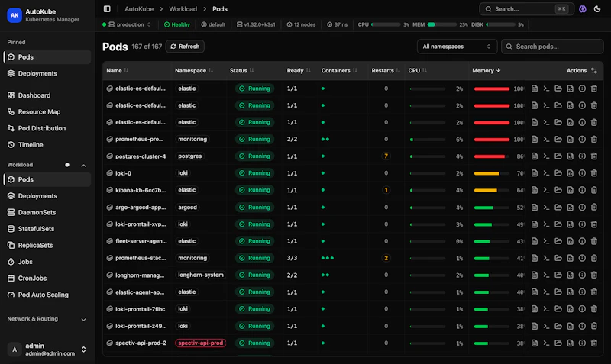Open file browser for prometheus-pro pod

(558, 140)
